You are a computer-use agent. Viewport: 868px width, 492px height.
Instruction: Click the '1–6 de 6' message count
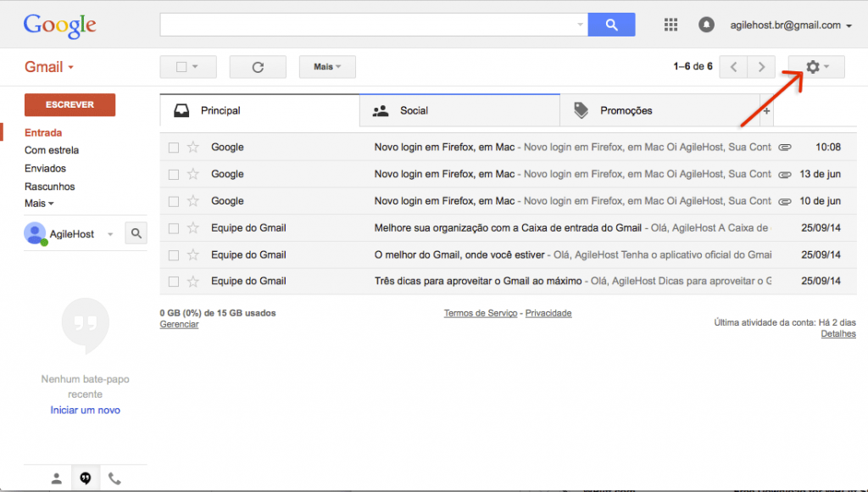[x=693, y=66]
